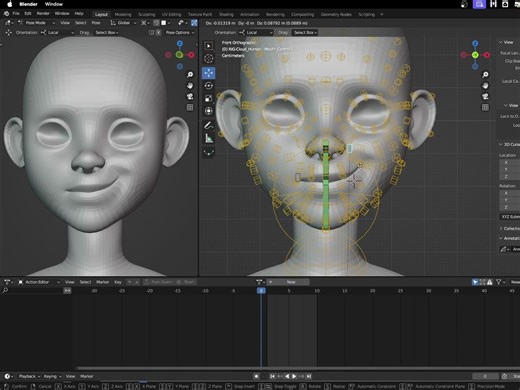
Task: Open Playback dropdown in timeline footer
Action: point(29,376)
